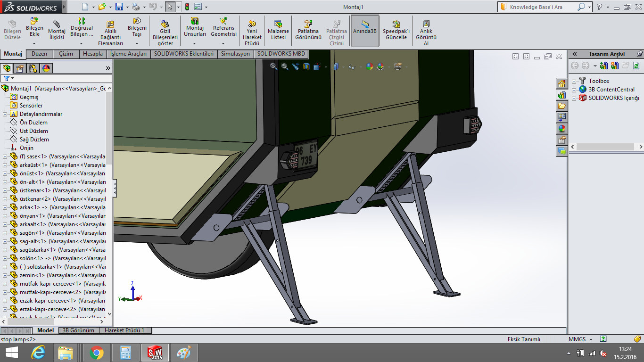Open Edit Appearance color ball in view toolbar
Viewport: 644px width, 362px height.
pyautogui.click(x=370, y=67)
